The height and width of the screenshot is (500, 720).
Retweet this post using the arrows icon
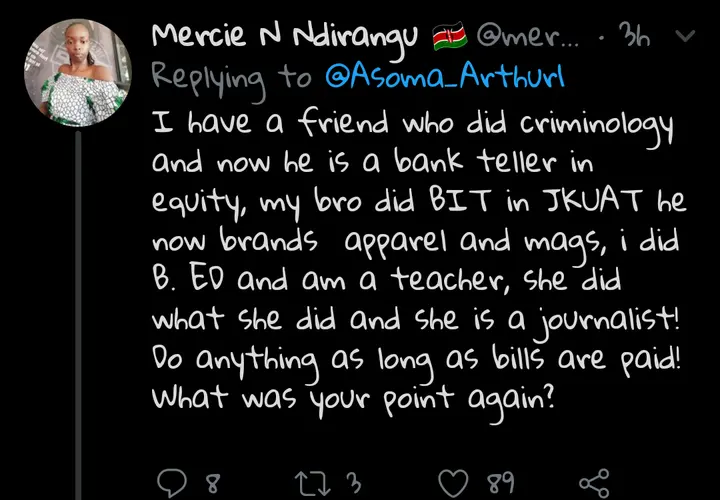pyautogui.click(x=313, y=483)
